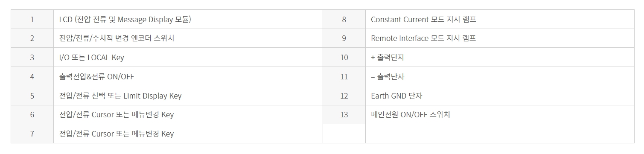Image resolution: width=644 pixels, height=154 pixels.
Task: Click row 7 Cursor 또는 메뉴변경 Key text
Action: coord(117,134)
